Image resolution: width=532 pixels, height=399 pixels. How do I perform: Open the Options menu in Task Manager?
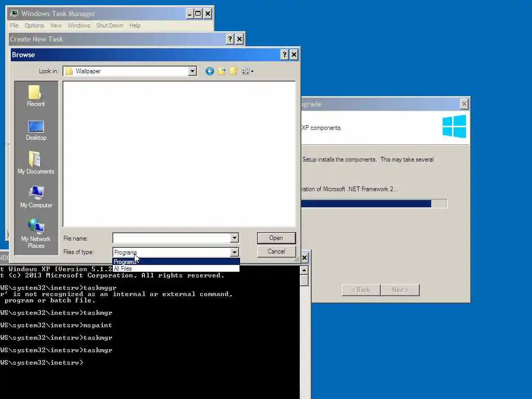click(34, 25)
